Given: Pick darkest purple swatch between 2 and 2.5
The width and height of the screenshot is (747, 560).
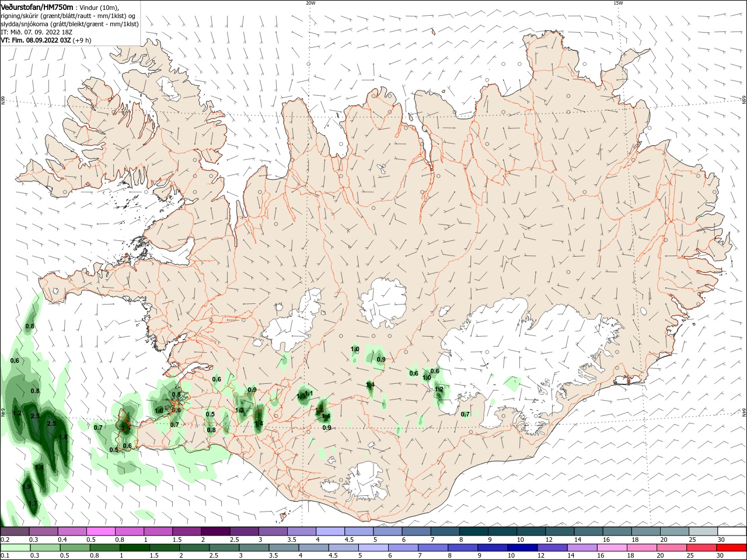Looking at the screenshot, I should click(215, 531).
